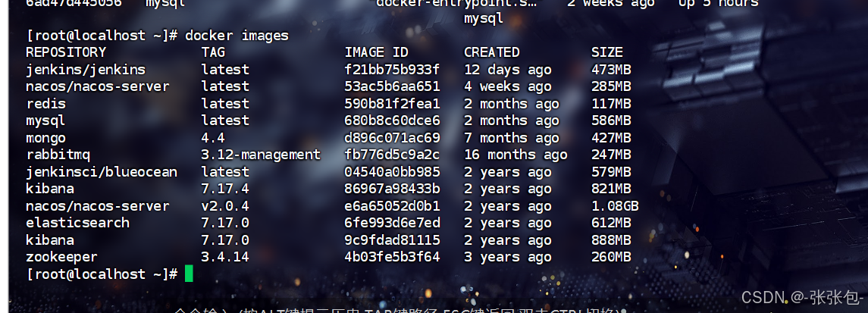This screenshot has width=868, height=313.
Task: Click '3 years ago' created value
Action: pyautogui.click(x=508, y=257)
